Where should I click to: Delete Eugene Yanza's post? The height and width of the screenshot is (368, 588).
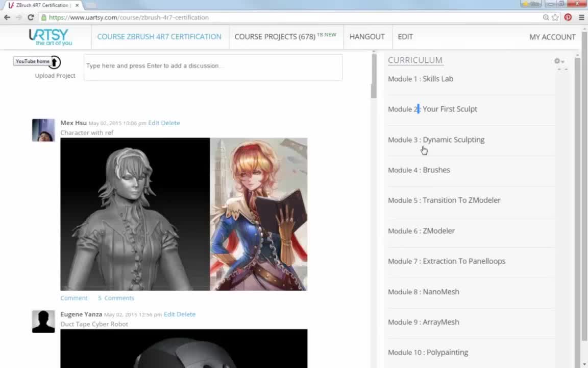[186, 314]
